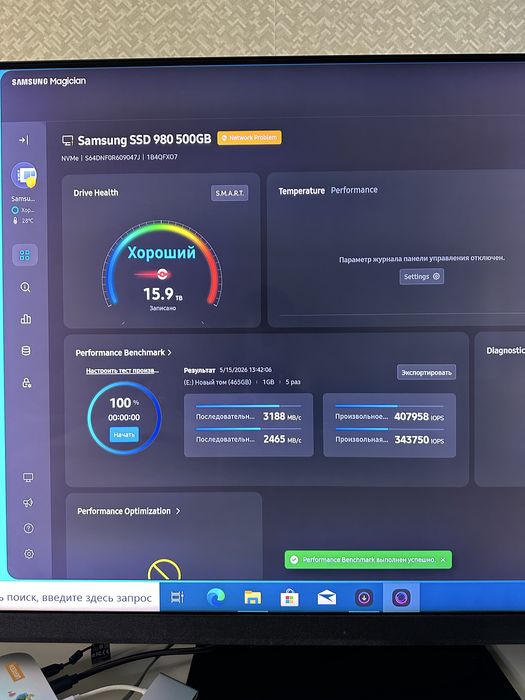Open the drive details magnifier icon
The image size is (525, 700).
pyautogui.click(x=25, y=287)
